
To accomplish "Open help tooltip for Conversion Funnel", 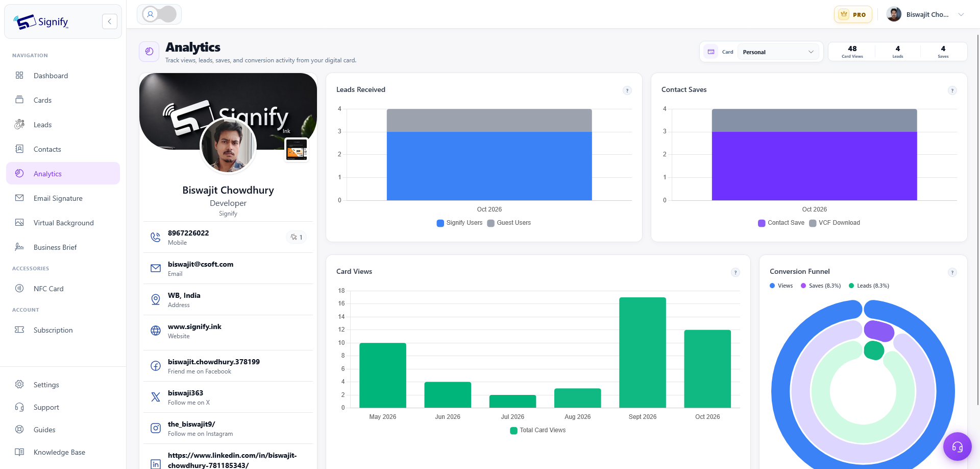I will (x=952, y=272).
